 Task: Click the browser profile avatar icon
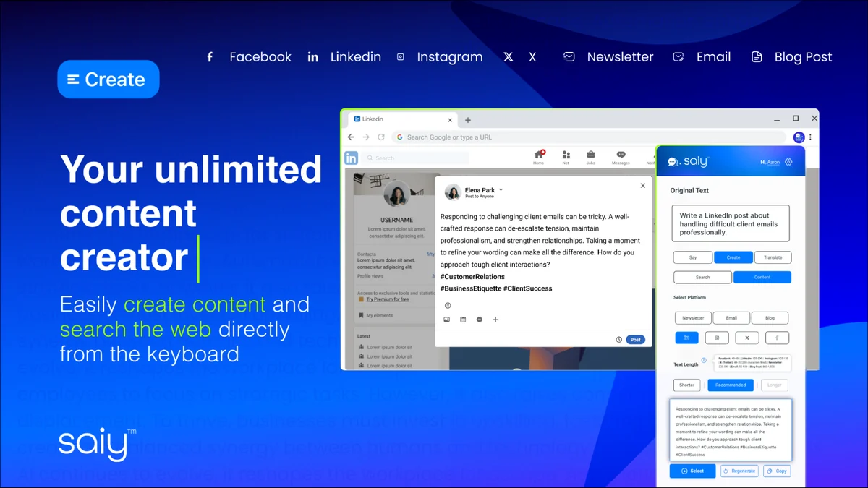point(799,137)
